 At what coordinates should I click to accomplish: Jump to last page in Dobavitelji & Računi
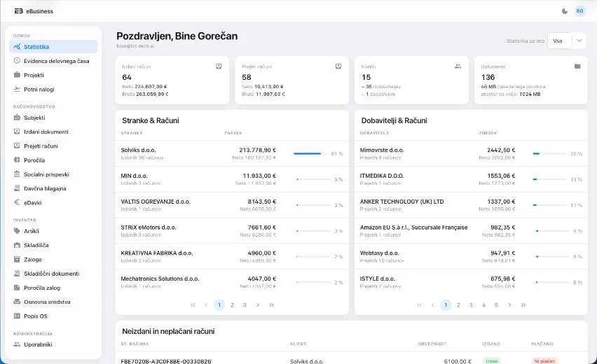coord(523,305)
